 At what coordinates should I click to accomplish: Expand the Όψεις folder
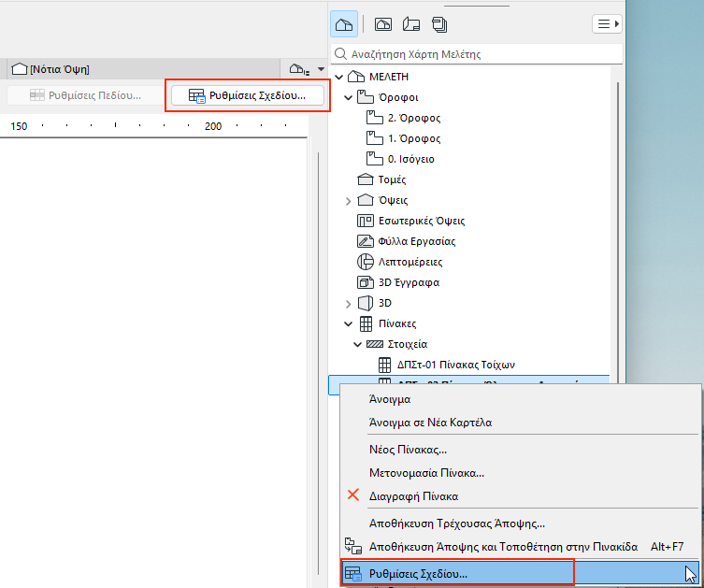coord(348,201)
